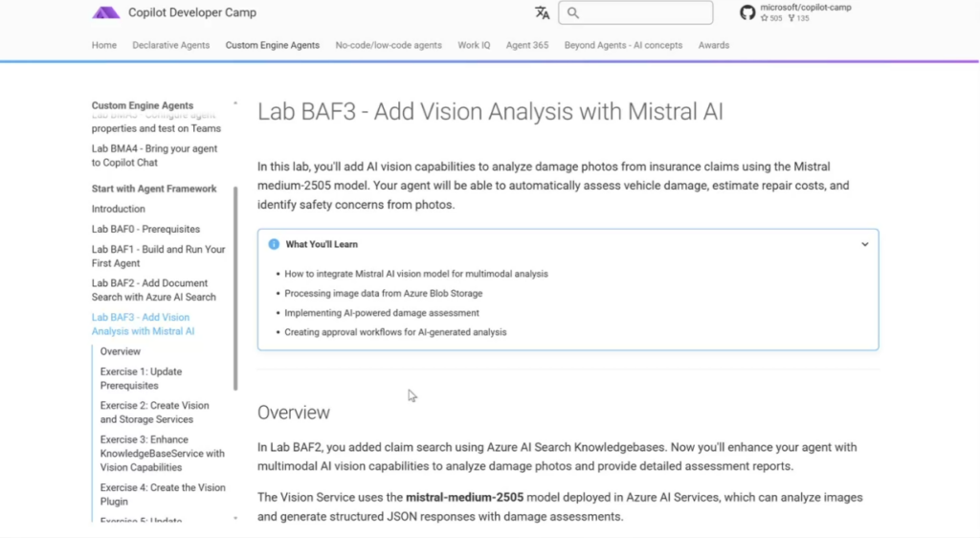Image resolution: width=980 pixels, height=538 pixels.
Task: Go to the Agent 365 tab
Action: pyautogui.click(x=527, y=45)
